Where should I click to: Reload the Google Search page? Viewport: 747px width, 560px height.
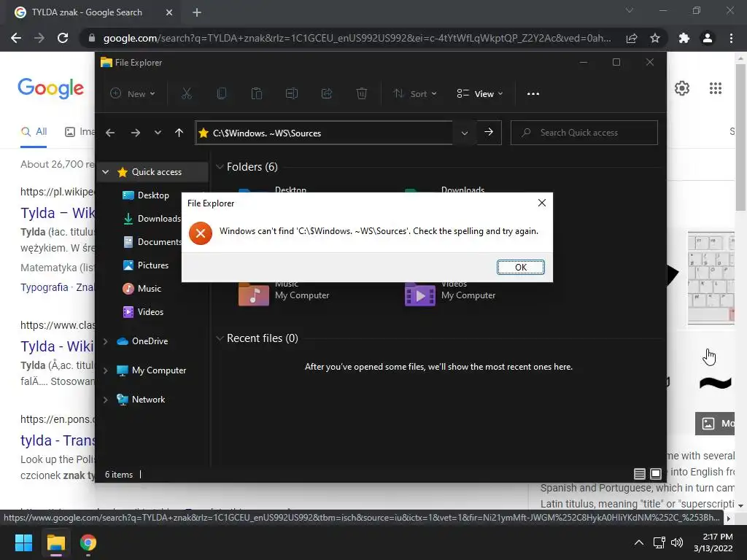point(63,38)
